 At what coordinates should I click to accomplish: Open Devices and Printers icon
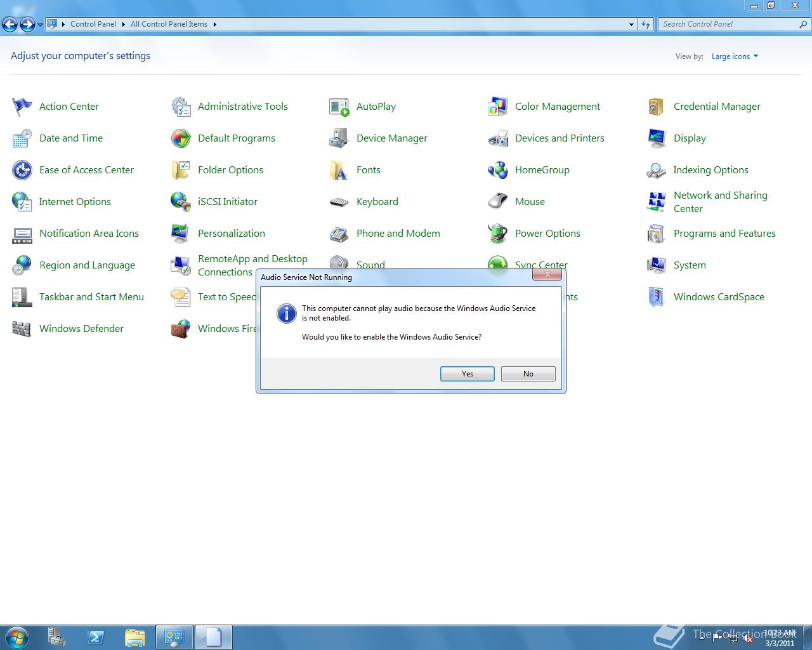[498, 138]
